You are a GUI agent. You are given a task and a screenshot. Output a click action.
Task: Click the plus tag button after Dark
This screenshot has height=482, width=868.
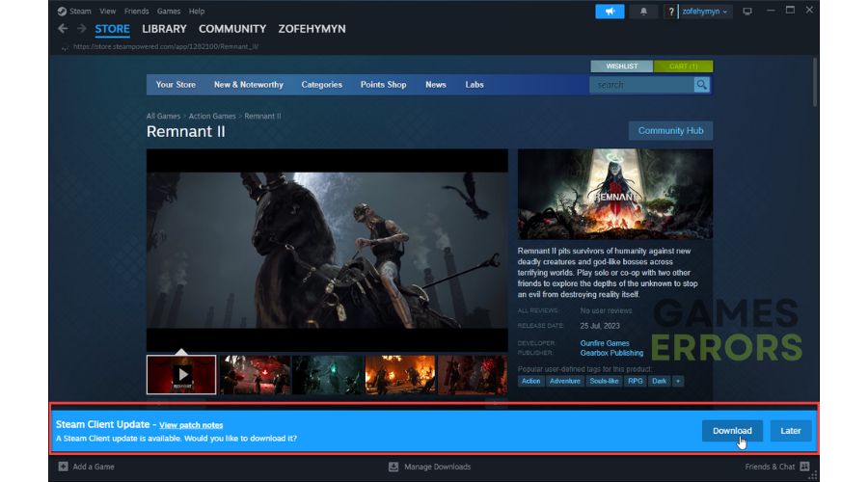678,381
